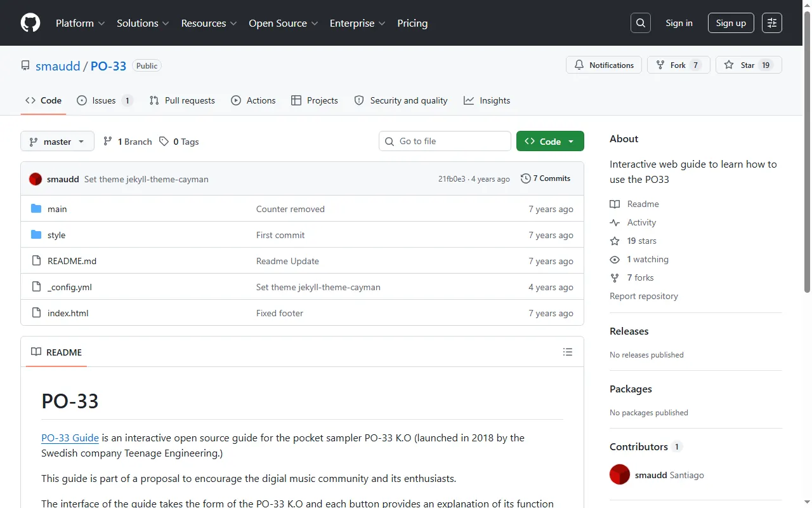This screenshot has width=812, height=508.
Task: Click the bell icon in Notifications button
Action: 579,65
